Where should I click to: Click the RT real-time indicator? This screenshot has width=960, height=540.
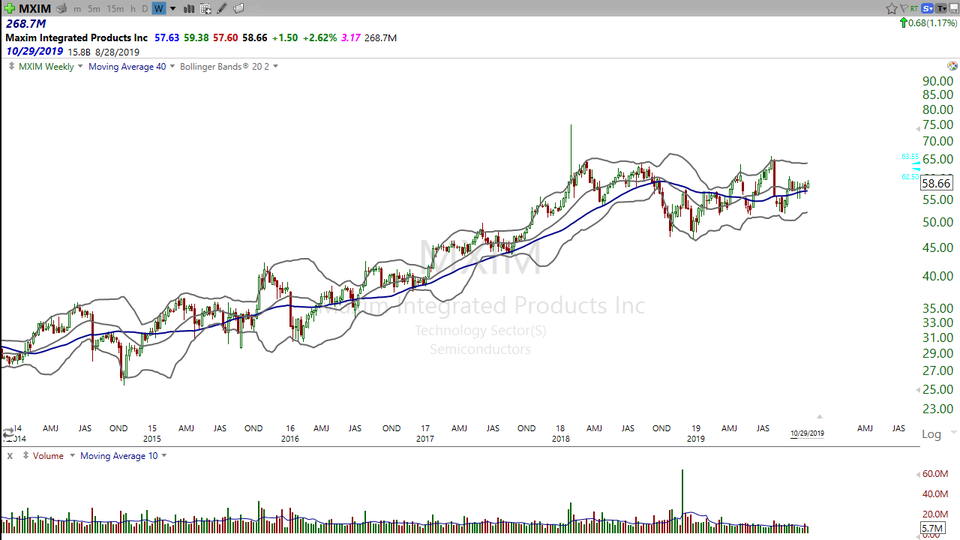[x=914, y=9]
